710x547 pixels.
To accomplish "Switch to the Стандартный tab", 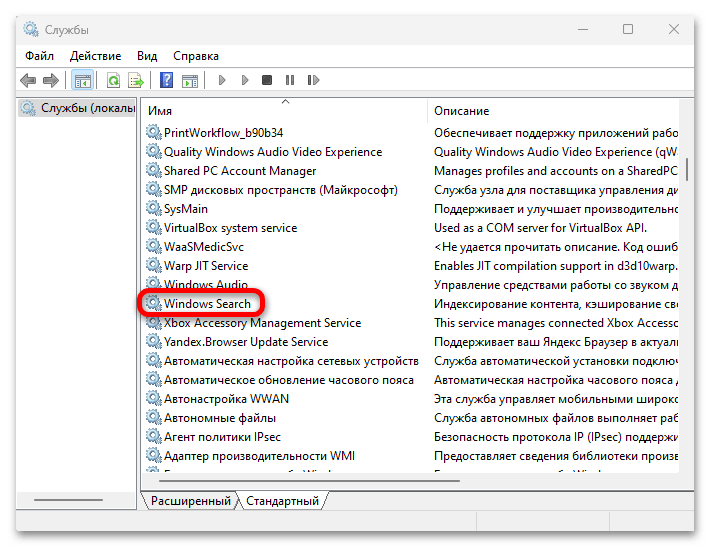I will click(282, 501).
